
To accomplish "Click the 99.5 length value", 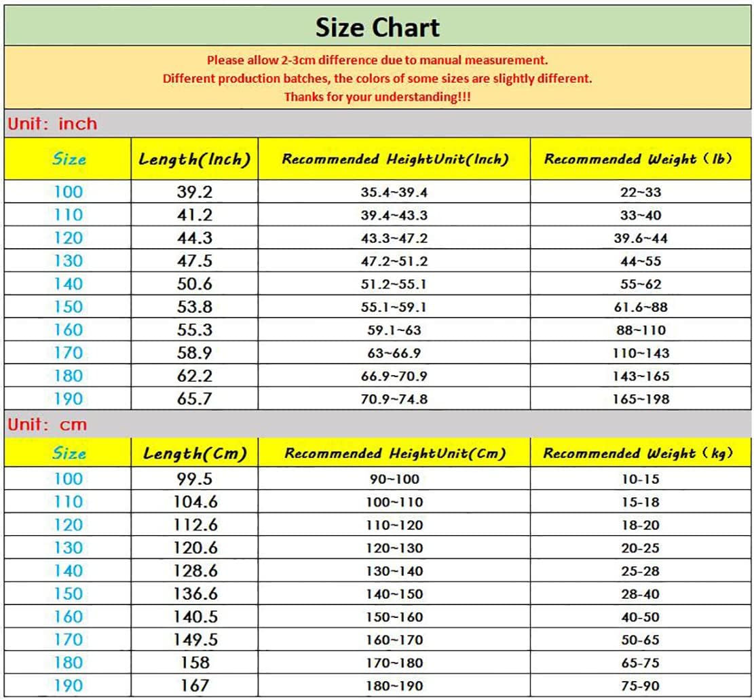I will point(195,479).
